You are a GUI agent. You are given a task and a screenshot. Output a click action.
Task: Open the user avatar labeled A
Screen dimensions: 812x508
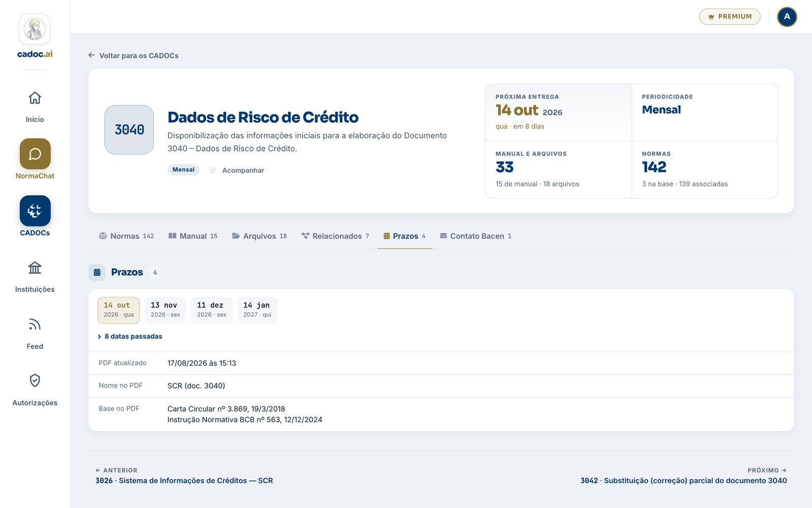787,17
